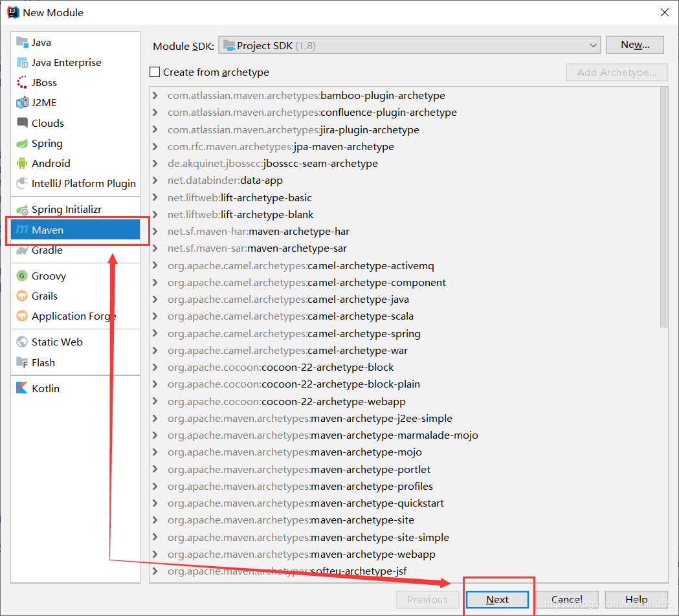The image size is (679, 616).
Task: Click the New... SDK button
Action: tap(635, 45)
